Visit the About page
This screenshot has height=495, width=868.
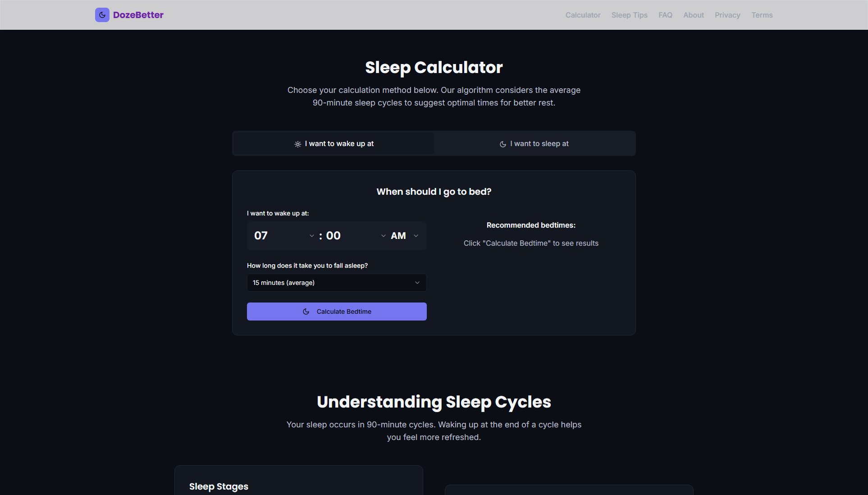click(693, 15)
